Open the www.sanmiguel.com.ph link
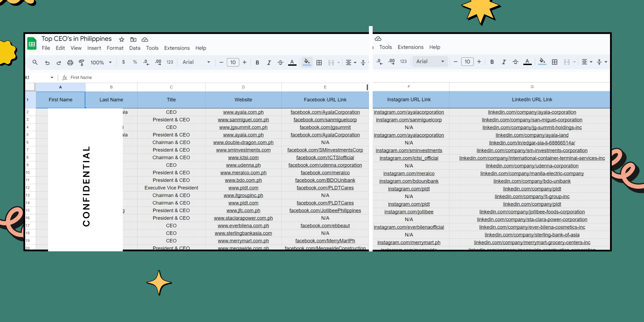The height and width of the screenshot is (322, 644). coord(243,120)
